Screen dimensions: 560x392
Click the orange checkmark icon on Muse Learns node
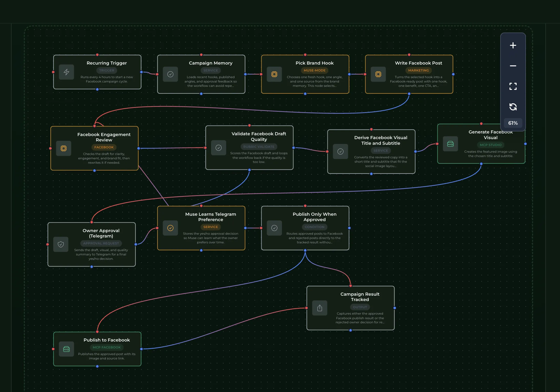tap(170, 228)
